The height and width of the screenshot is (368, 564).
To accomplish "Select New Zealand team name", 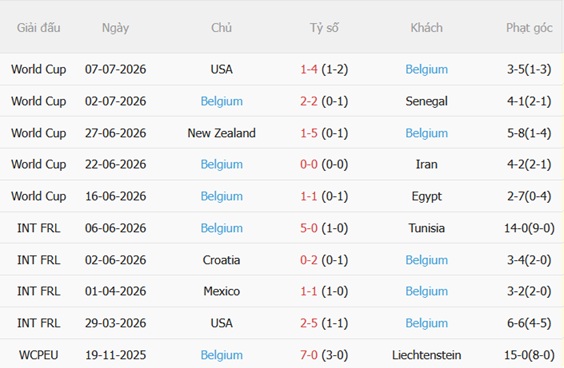I will (222, 133).
